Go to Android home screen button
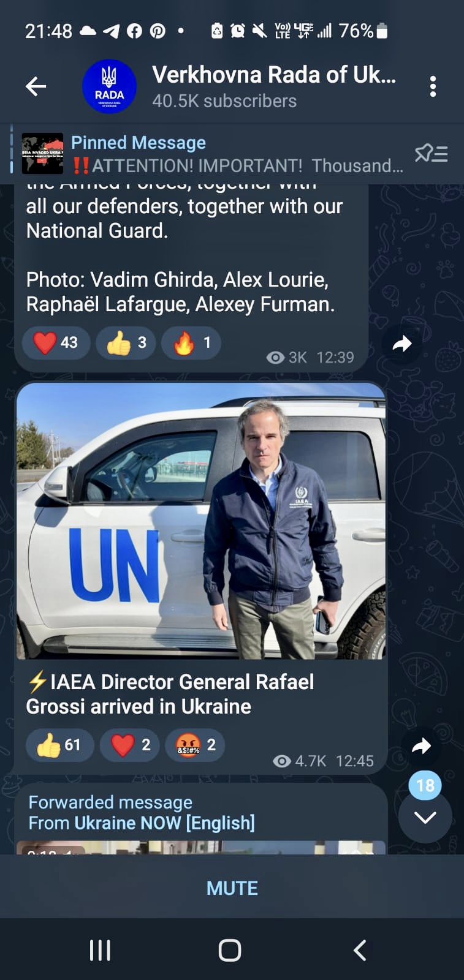Screen dimensions: 464x980 [x=230, y=951]
